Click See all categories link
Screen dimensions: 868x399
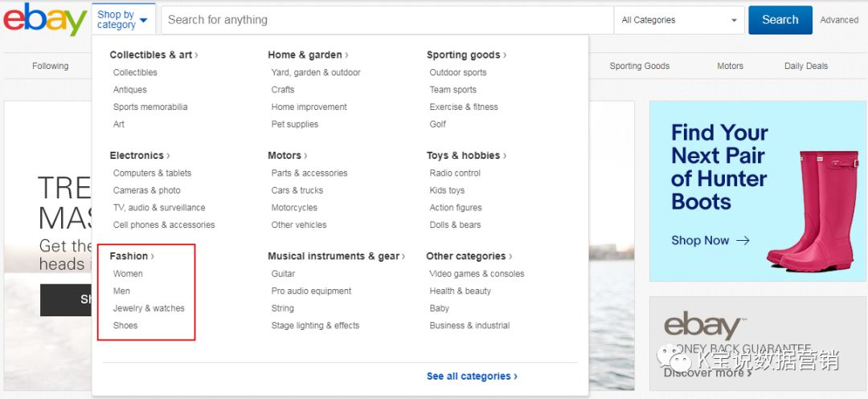click(472, 376)
